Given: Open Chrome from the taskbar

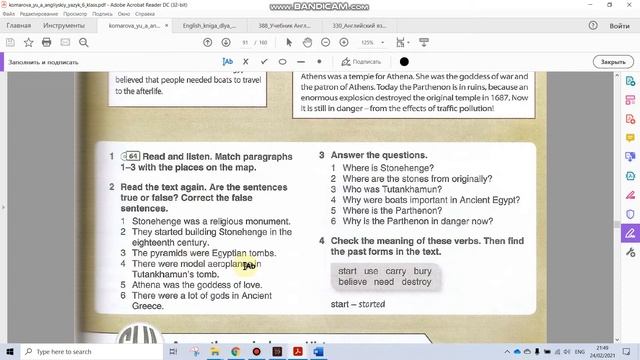Looking at the screenshot, I should pos(236,351).
